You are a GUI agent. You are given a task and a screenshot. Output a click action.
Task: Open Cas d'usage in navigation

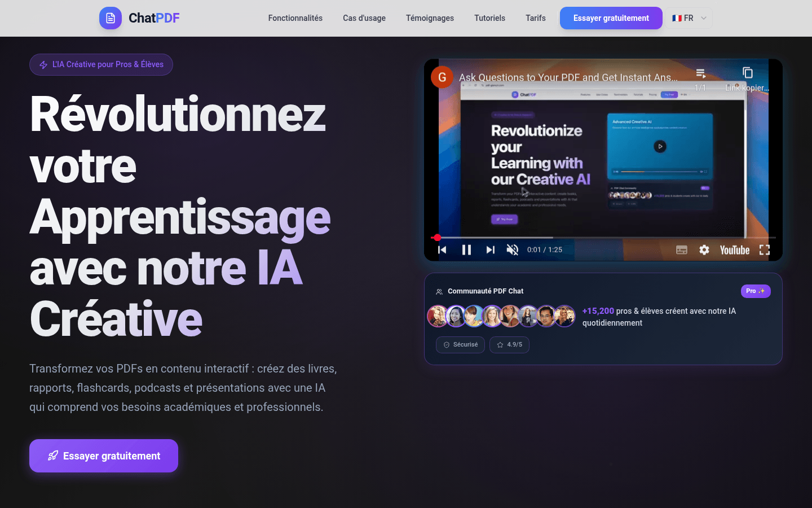pyautogui.click(x=364, y=18)
